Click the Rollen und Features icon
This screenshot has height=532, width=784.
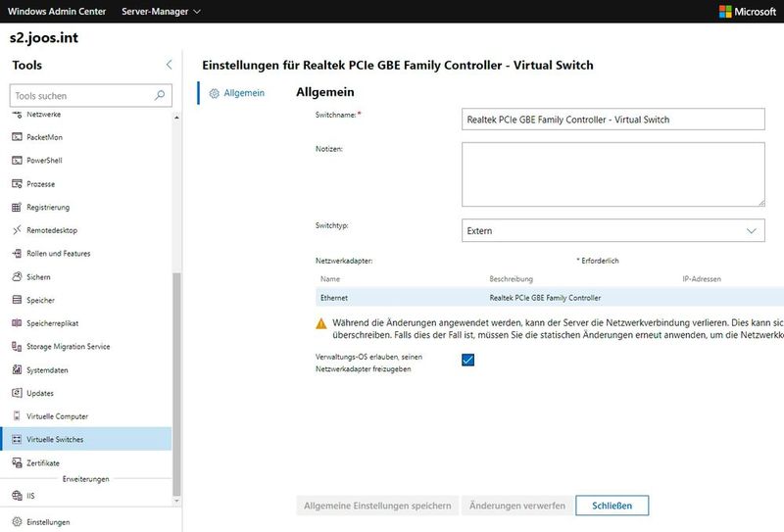click(x=17, y=254)
